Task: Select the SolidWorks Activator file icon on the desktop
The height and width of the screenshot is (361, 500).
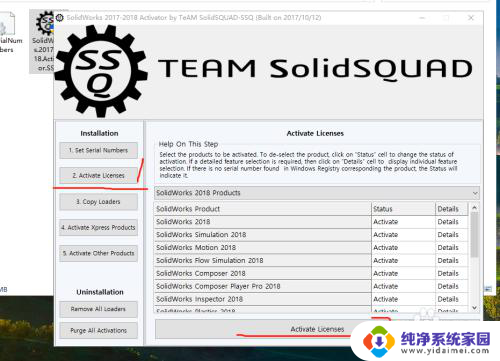Action: [43, 41]
